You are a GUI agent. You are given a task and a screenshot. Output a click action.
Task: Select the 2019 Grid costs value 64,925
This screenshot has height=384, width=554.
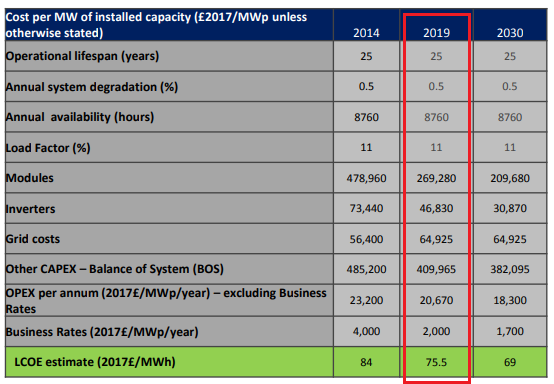pyautogui.click(x=436, y=239)
